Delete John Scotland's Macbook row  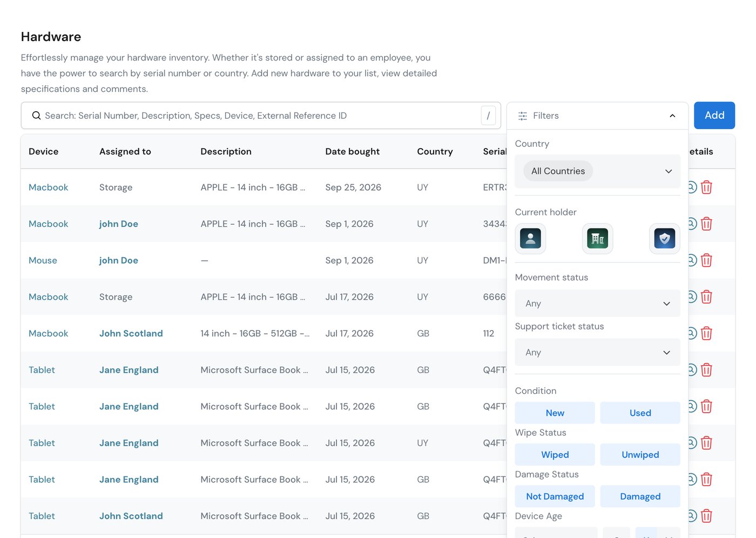coord(706,333)
